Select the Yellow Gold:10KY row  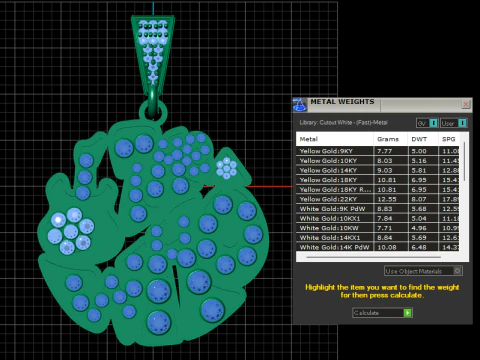coord(378,161)
